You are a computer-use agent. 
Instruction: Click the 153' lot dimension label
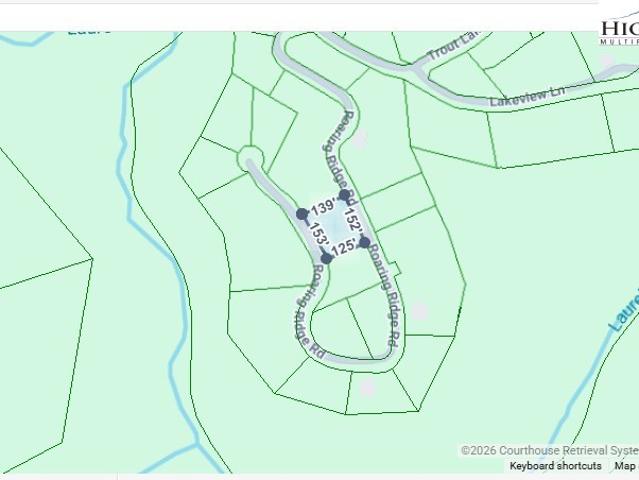click(x=318, y=233)
